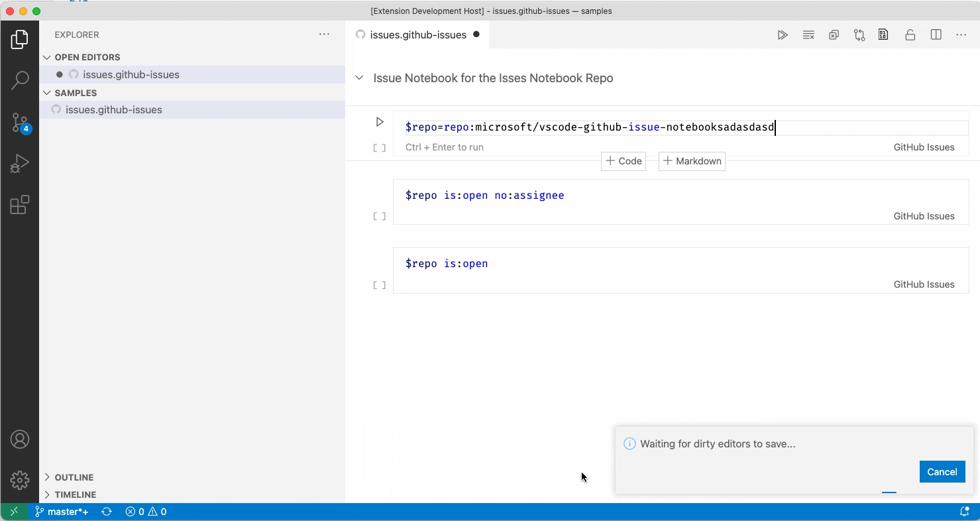Click the GitHub Issues language indicator on first cell
The height and width of the screenshot is (521, 980).
click(x=924, y=146)
